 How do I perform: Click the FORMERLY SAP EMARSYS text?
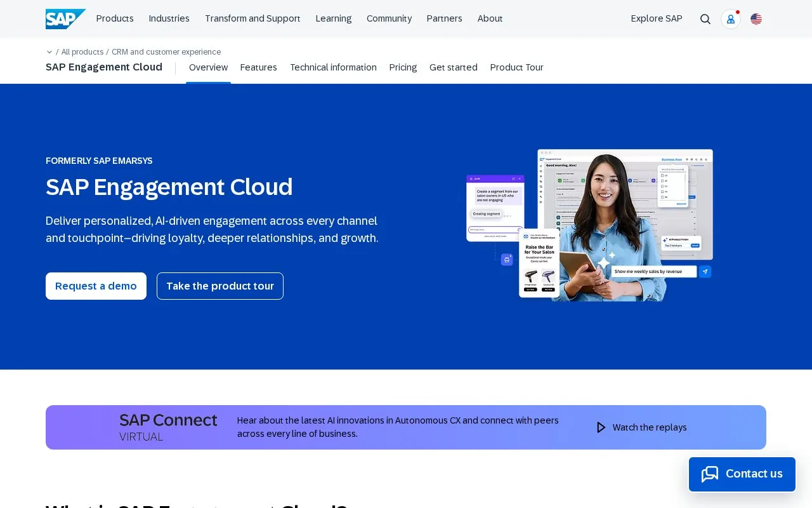(99, 161)
